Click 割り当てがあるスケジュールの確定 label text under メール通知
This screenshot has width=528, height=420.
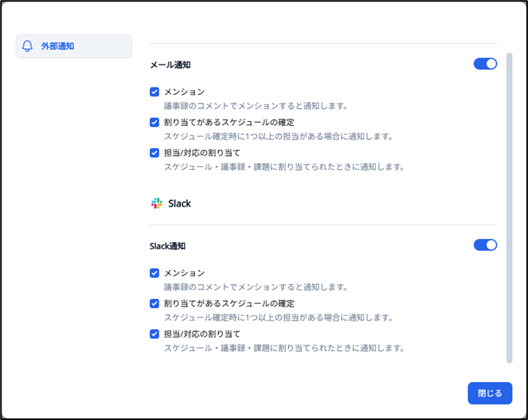(x=229, y=122)
